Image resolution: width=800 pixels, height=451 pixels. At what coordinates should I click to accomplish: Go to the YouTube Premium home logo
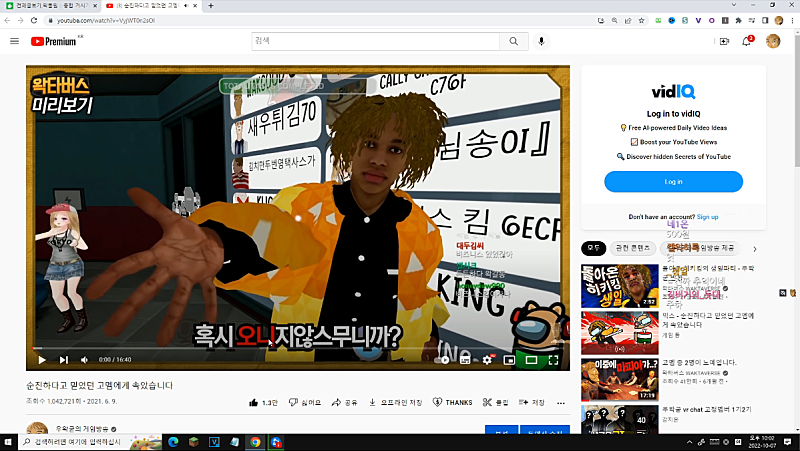pyautogui.click(x=54, y=41)
